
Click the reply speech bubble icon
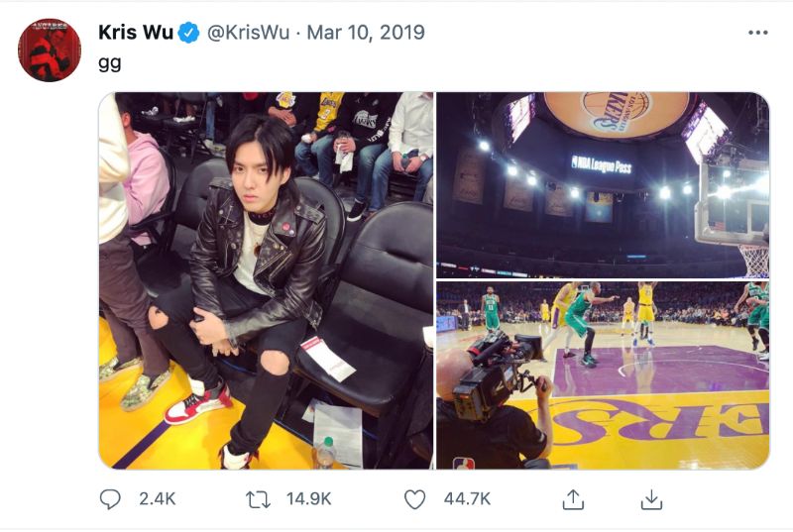(110, 499)
